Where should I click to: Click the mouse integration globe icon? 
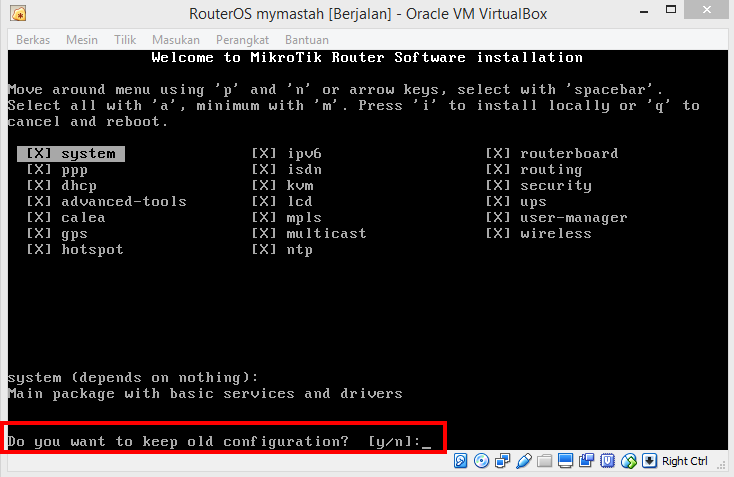click(629, 461)
